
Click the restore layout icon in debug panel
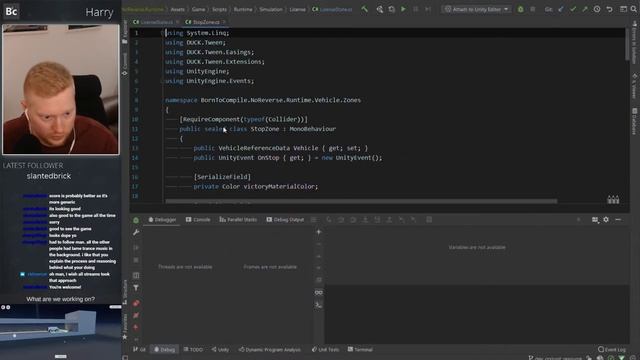click(595, 220)
